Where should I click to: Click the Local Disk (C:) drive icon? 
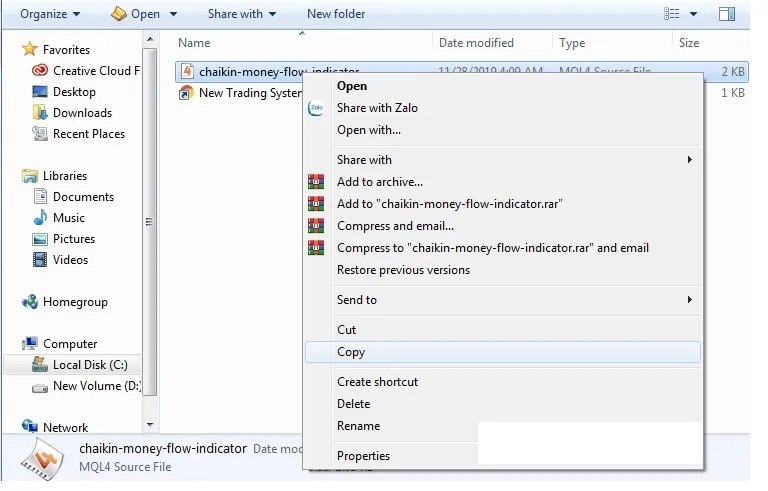click(x=40, y=364)
